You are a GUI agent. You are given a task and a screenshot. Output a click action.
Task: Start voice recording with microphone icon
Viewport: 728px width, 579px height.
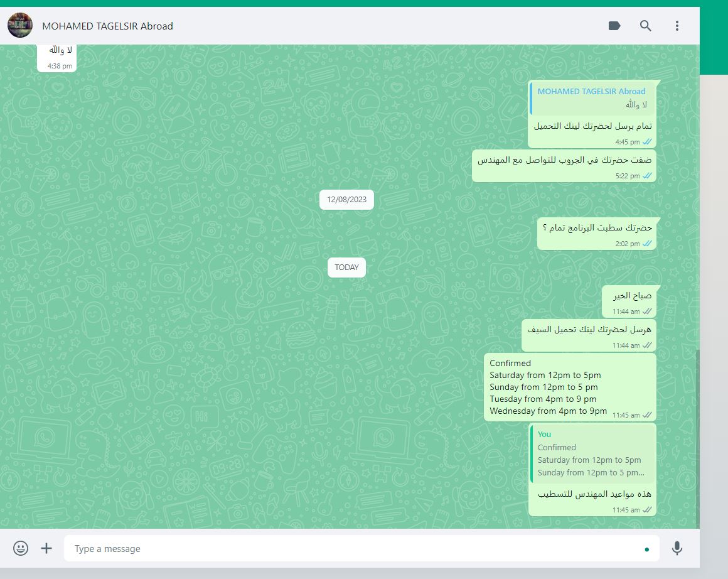pyautogui.click(x=677, y=548)
